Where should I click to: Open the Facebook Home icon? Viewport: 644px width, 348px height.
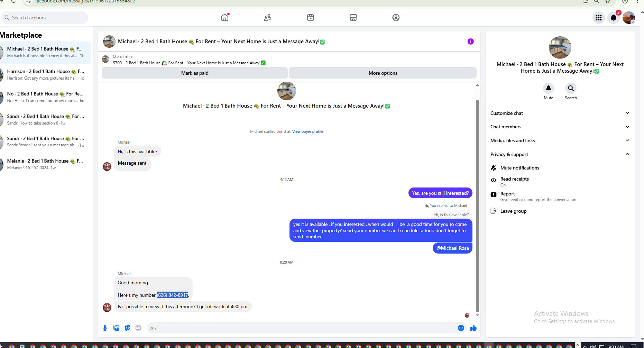point(225,18)
